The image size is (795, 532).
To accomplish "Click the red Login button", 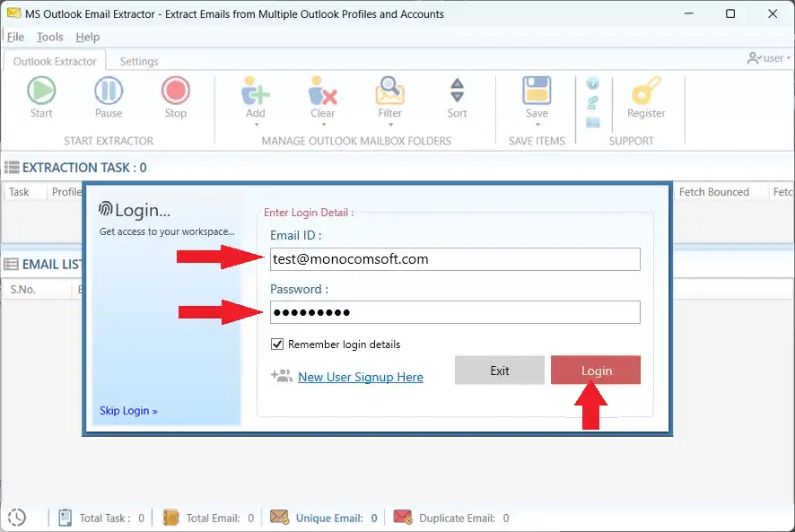I will (596, 371).
